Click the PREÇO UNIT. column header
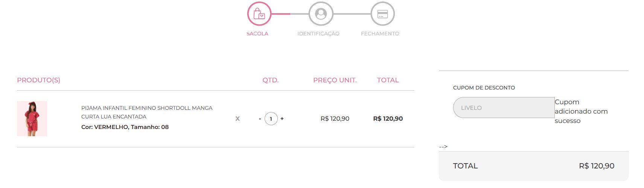 point(335,80)
